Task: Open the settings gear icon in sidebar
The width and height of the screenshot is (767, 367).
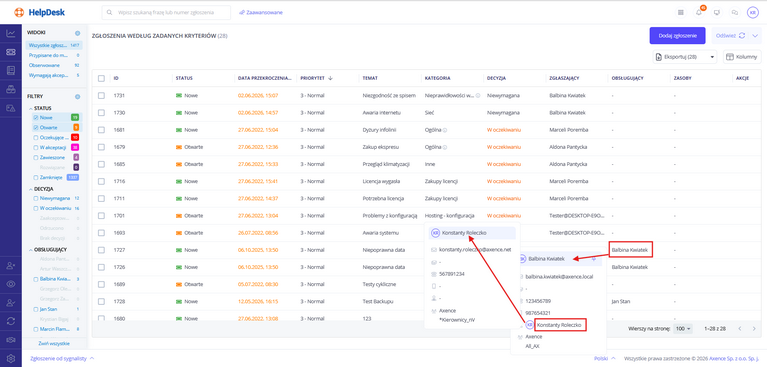Action: click(x=10, y=358)
